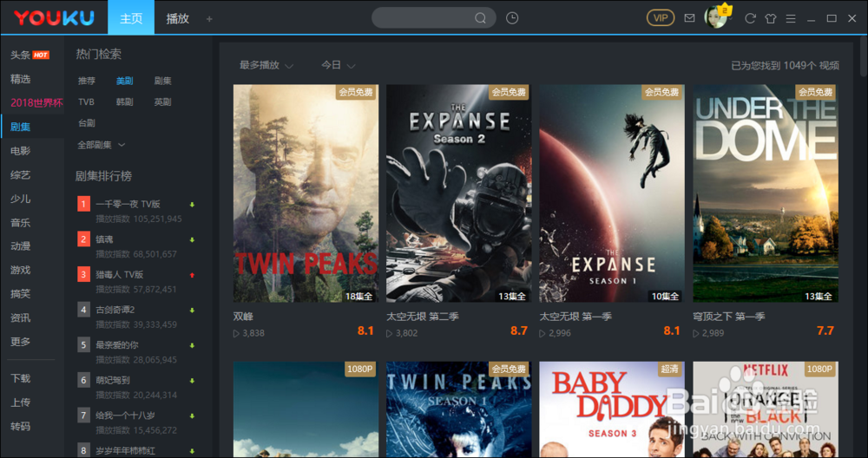The width and height of the screenshot is (868, 458).
Task: Open 精选 in the sidebar
Action: (21, 79)
